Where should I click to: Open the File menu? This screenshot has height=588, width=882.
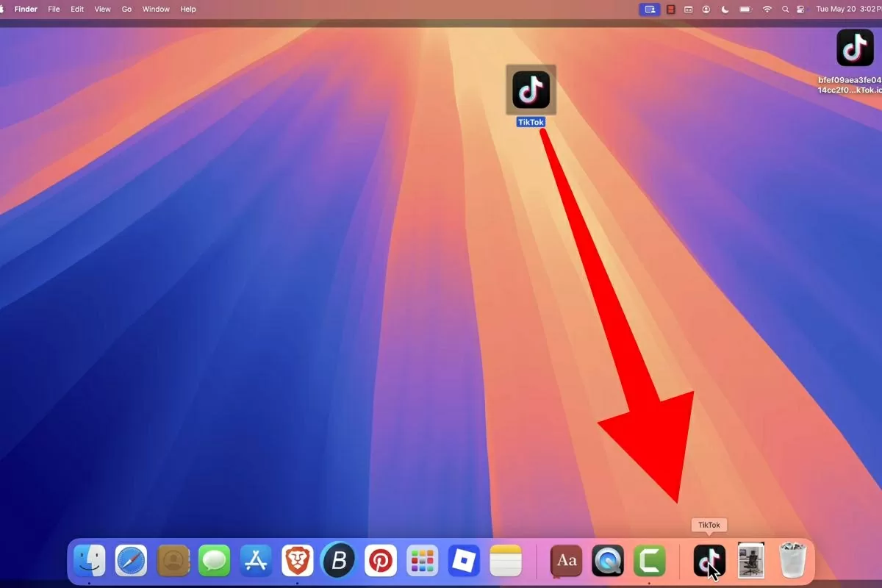pyautogui.click(x=54, y=10)
